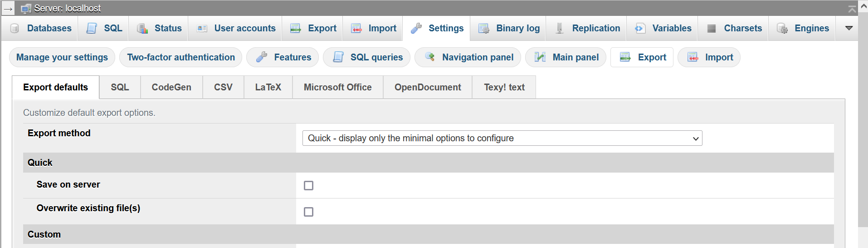The width and height of the screenshot is (868, 248).
Task: Click Manage your settings
Action: click(62, 57)
